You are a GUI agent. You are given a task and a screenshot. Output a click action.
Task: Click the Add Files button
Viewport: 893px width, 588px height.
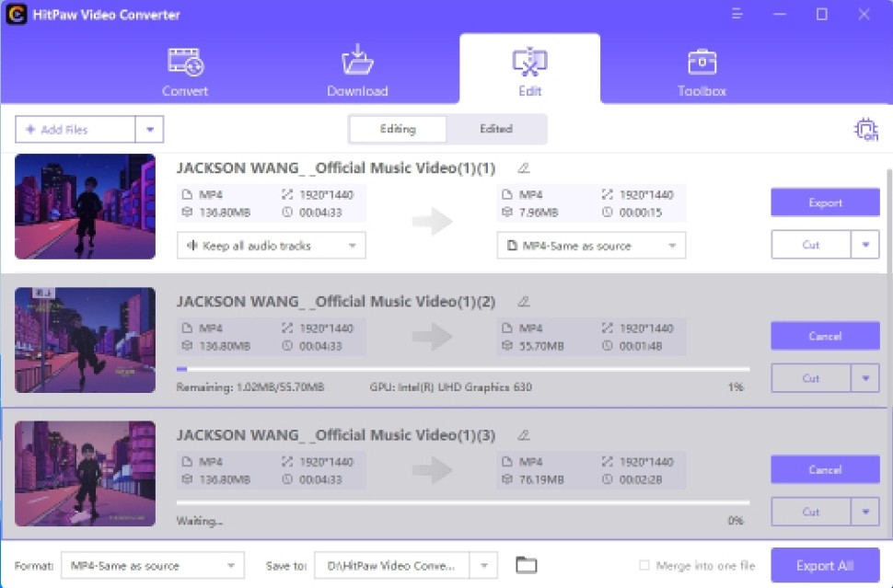[x=75, y=130]
